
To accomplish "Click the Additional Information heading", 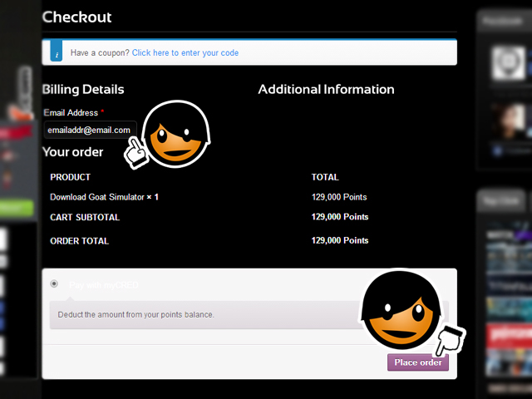I will 326,90.
